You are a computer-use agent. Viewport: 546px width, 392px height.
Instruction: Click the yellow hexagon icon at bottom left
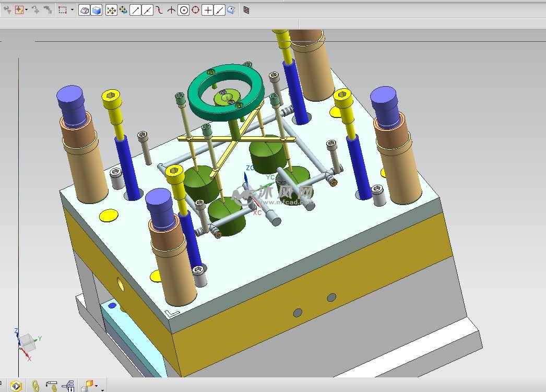pyautogui.click(x=16, y=386)
